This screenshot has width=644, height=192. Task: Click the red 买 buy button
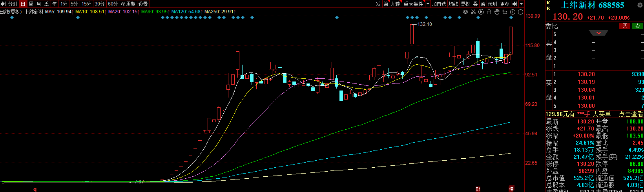coord(625,26)
